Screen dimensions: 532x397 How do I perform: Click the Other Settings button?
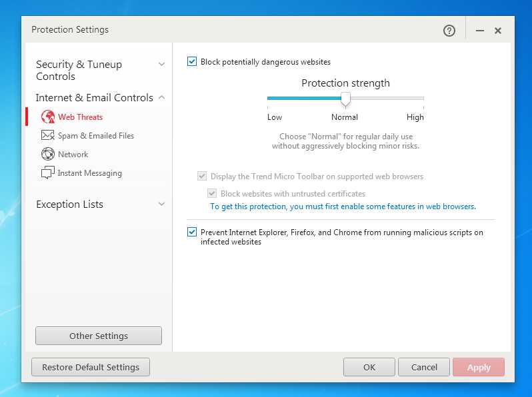pyautogui.click(x=99, y=336)
